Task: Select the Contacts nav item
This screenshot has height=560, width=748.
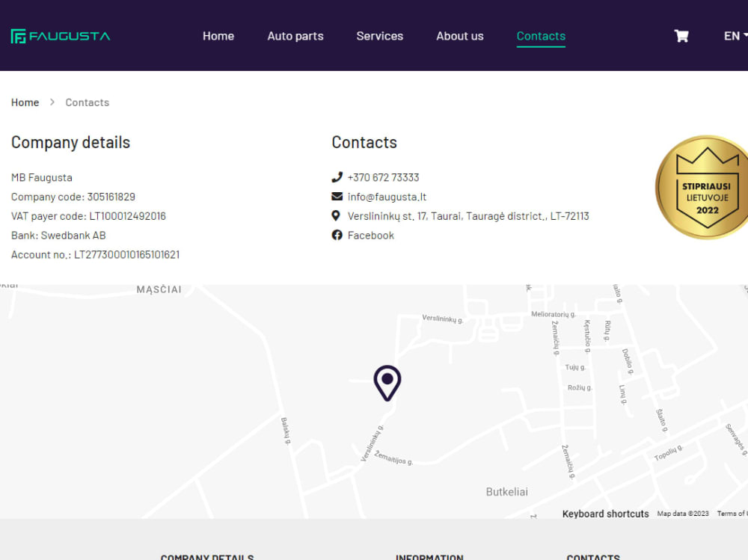Action: coord(541,36)
